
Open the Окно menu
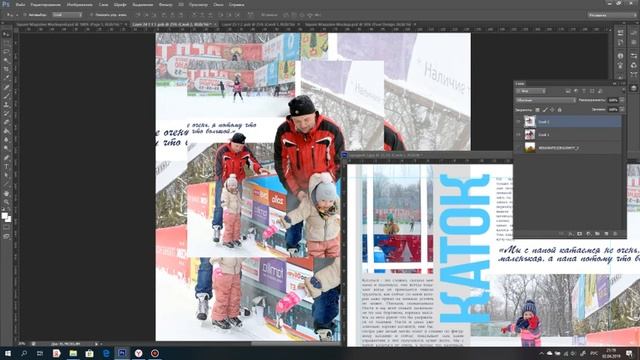click(x=218, y=5)
